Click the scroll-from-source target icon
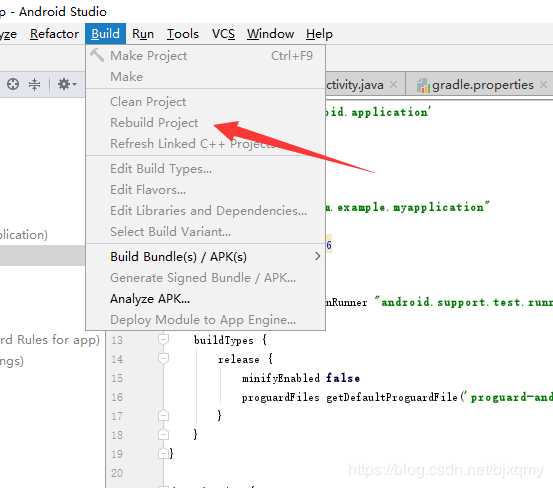 (13, 84)
